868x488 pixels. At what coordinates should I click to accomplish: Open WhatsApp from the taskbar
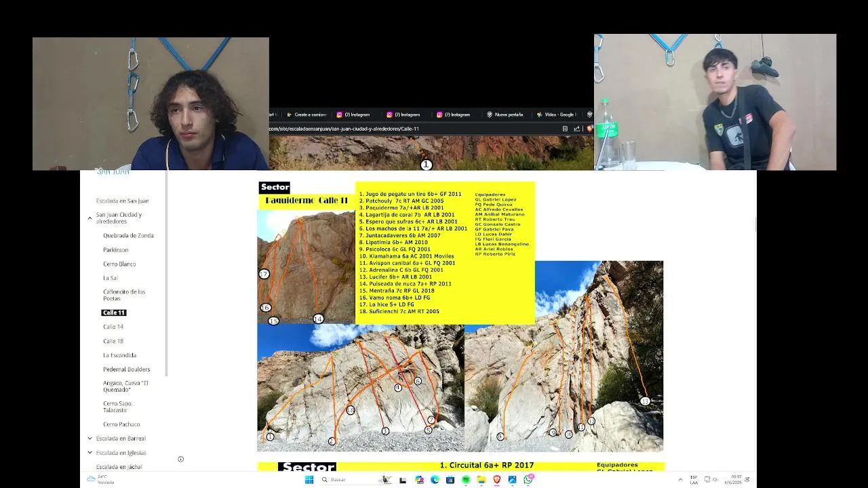click(x=528, y=480)
